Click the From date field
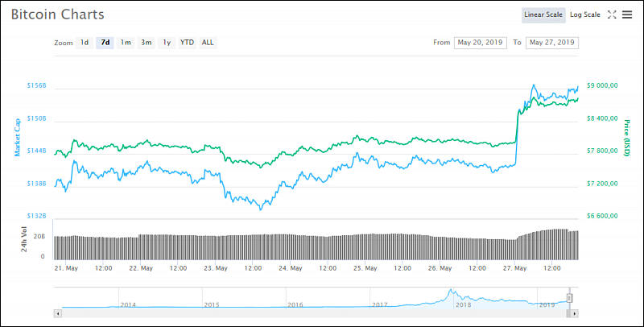Viewport: 644px width, 327px height. click(481, 43)
